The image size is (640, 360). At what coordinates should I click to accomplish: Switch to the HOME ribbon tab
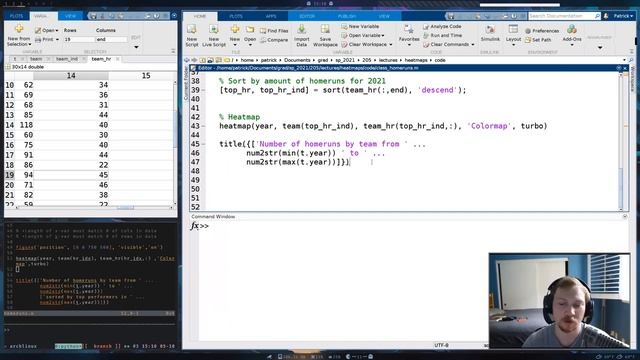[x=200, y=16]
